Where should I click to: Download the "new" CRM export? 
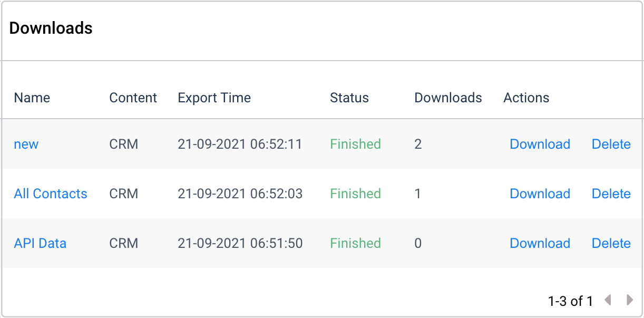click(540, 144)
